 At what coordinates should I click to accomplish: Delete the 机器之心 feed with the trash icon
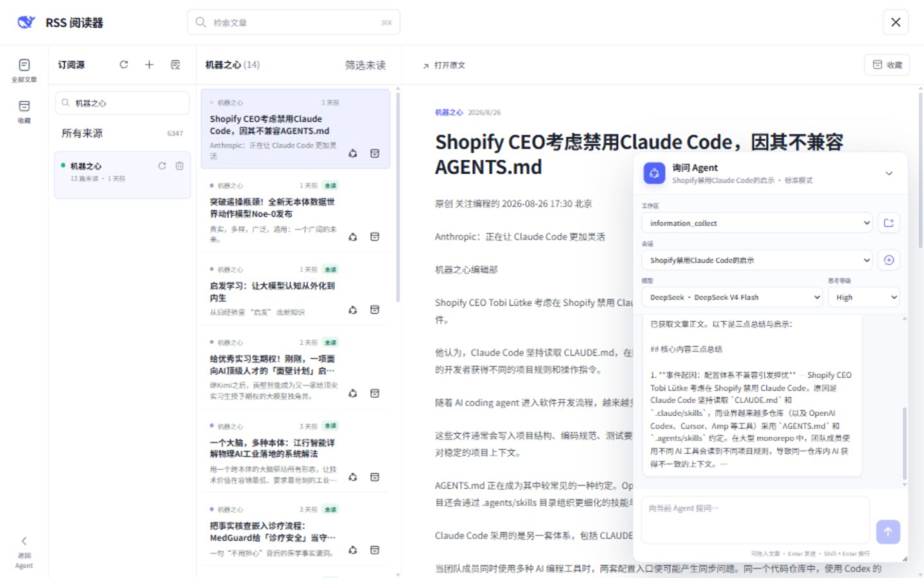(180, 166)
